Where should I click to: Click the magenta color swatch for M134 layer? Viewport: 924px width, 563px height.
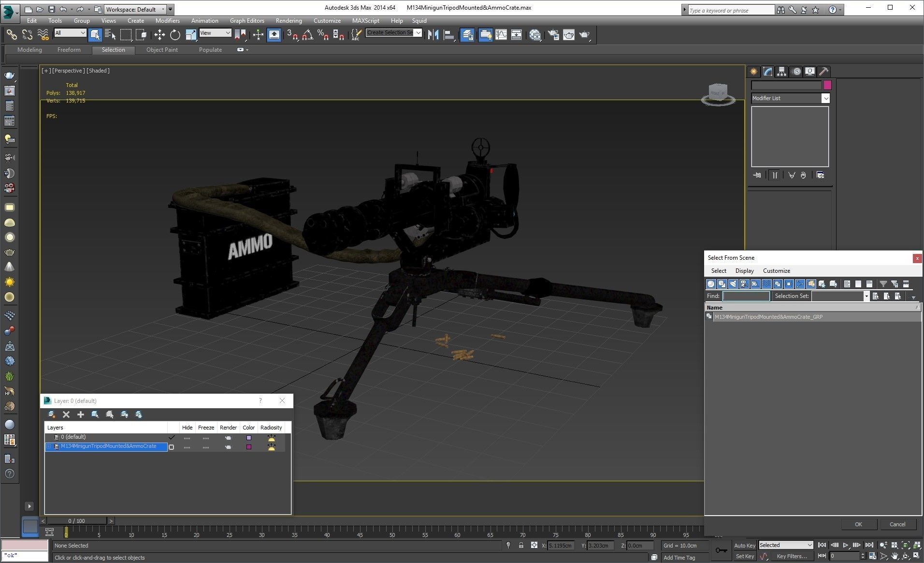coord(249,447)
